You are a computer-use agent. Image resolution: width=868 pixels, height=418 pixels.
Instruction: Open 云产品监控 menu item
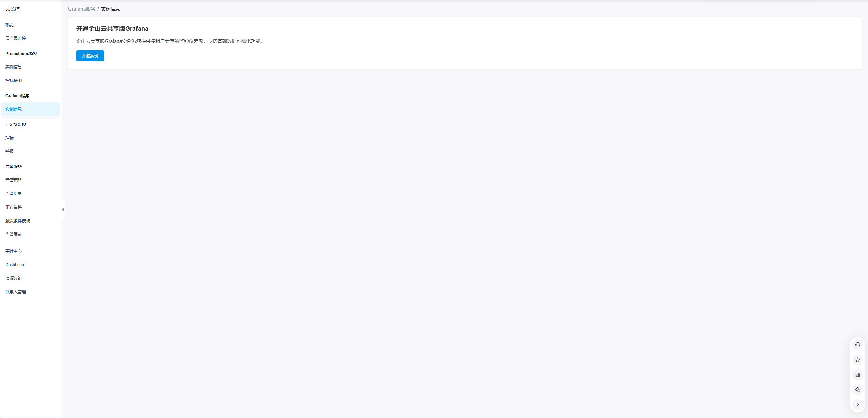click(x=16, y=38)
